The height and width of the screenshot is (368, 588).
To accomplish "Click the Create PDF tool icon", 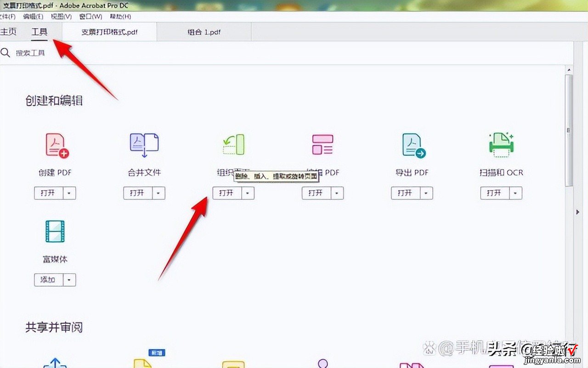I will (x=57, y=145).
